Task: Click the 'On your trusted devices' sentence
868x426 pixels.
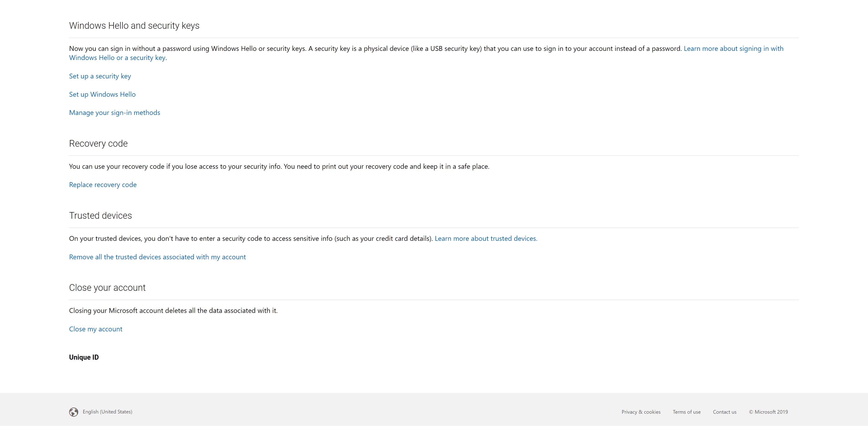Action: click(x=251, y=239)
